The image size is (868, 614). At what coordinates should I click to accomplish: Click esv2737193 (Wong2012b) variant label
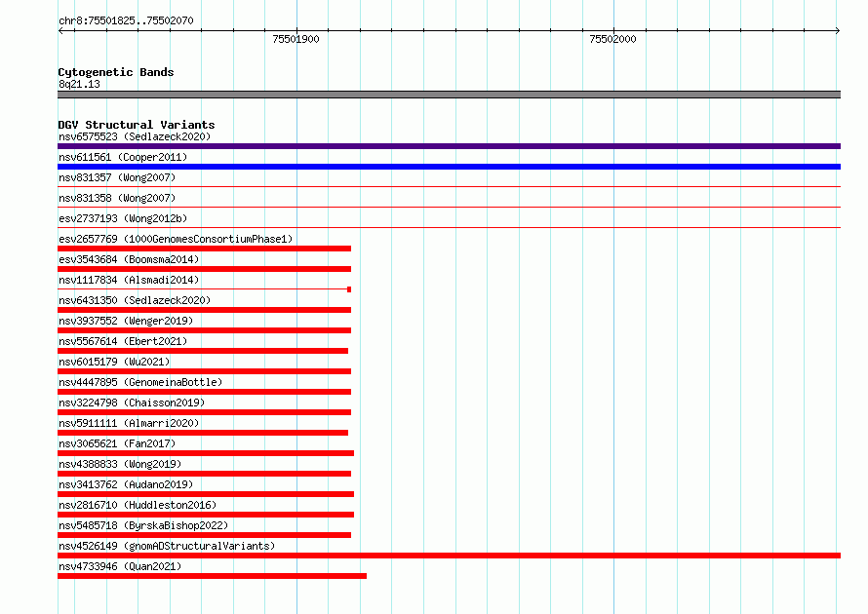(123, 218)
